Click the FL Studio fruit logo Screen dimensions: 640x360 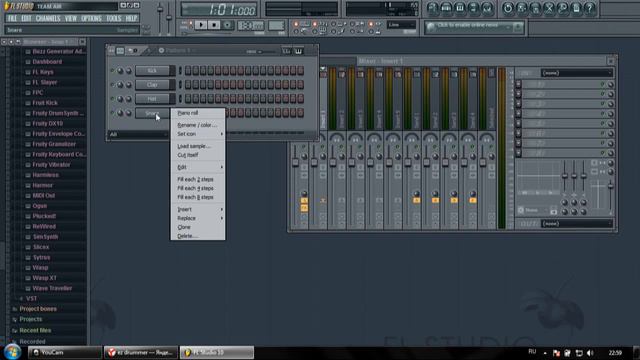pos(7,6)
